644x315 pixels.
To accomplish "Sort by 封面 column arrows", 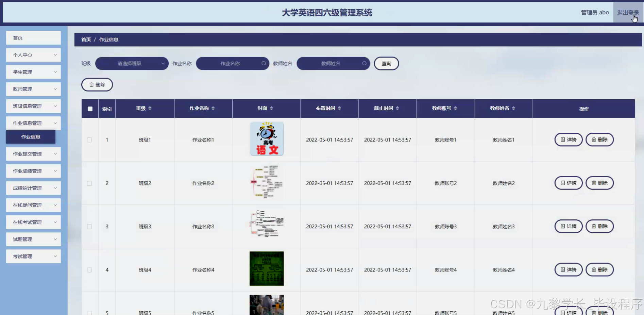I will 271,108.
